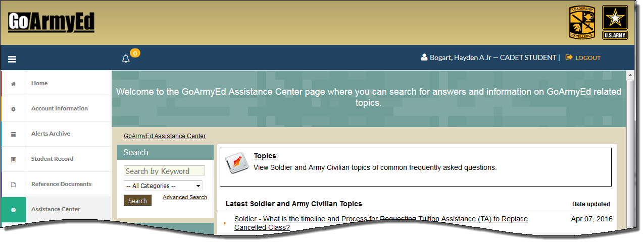Click the U.S. Army star emblem

click(x=615, y=23)
